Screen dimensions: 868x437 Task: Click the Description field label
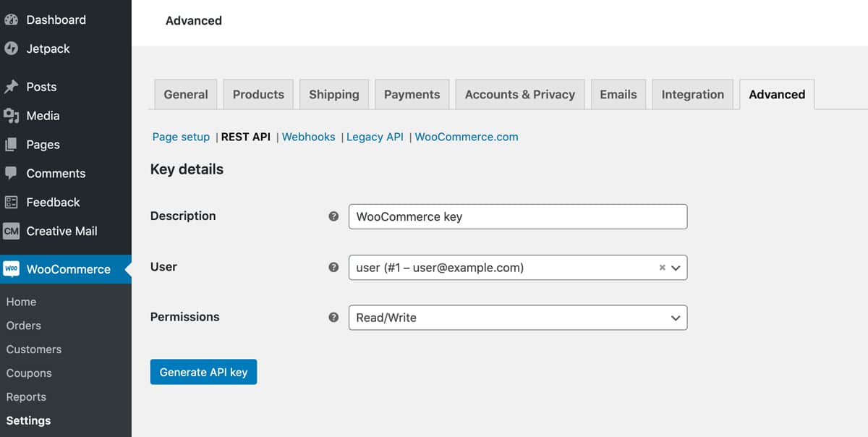coord(183,216)
